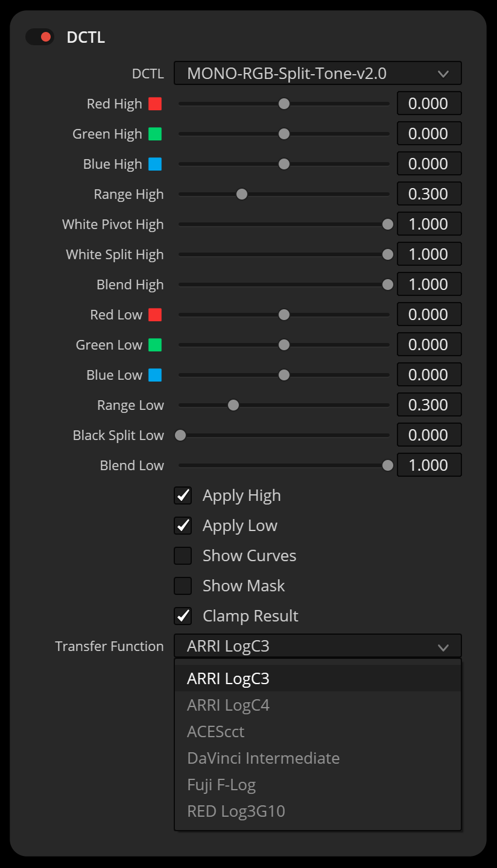This screenshot has width=497, height=868.
Task: Click the Blue Low color swatch
Action: 155,375
